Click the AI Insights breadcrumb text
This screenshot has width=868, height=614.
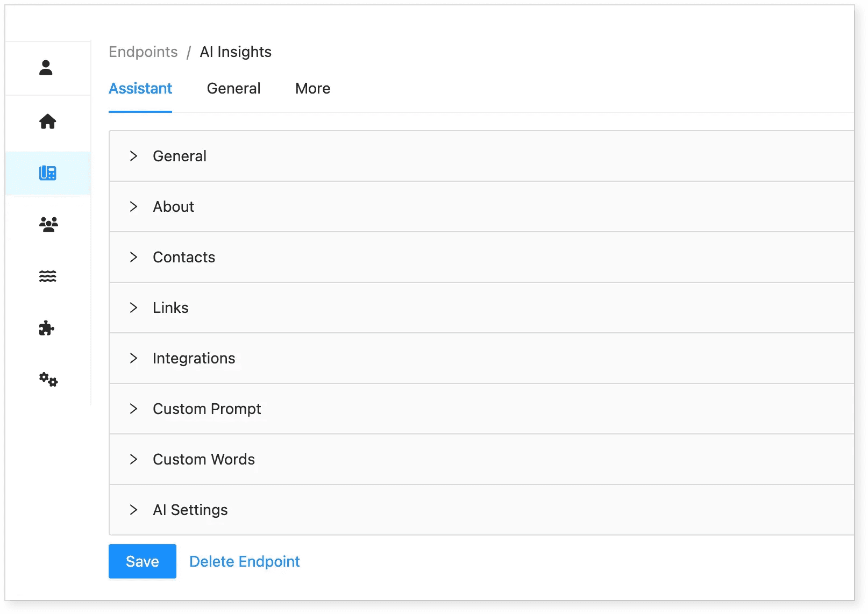pos(236,52)
